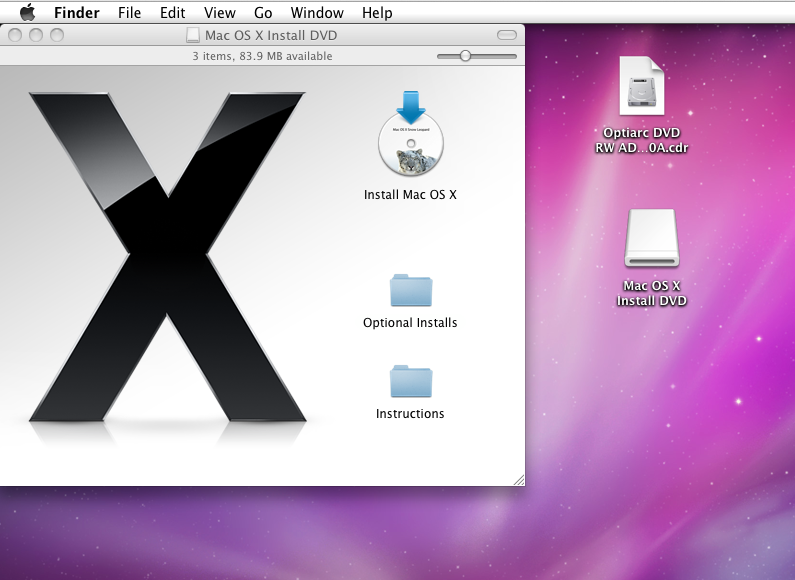Toggle the toolbar with the pill button
Viewport: 795px width, 580px height.
tap(507, 35)
